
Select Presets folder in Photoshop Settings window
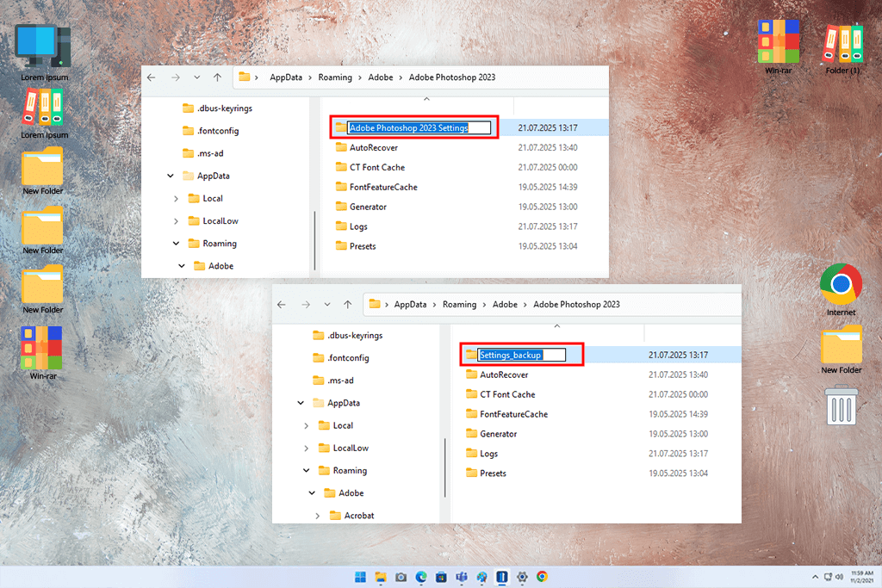click(x=356, y=245)
